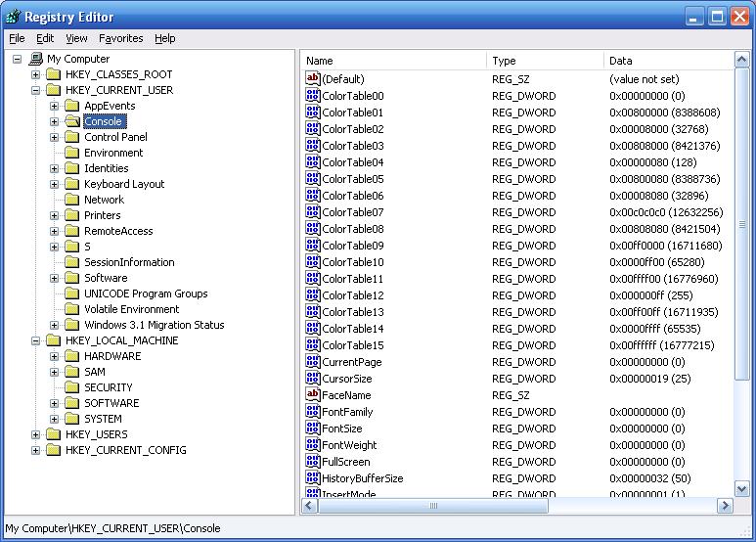This screenshot has width=756, height=542.
Task: Click the string icon beside FaceName
Action: [x=313, y=394]
